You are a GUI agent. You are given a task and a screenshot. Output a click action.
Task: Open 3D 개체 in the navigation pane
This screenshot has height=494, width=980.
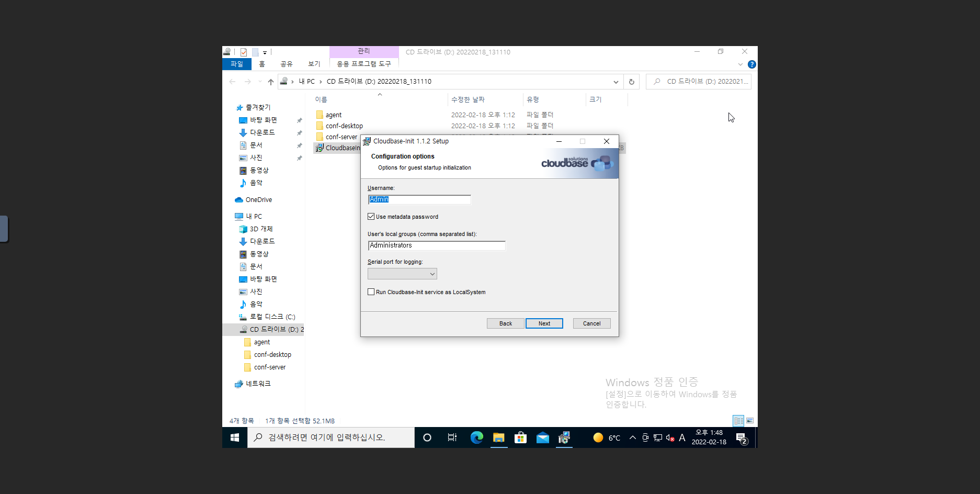261,229
